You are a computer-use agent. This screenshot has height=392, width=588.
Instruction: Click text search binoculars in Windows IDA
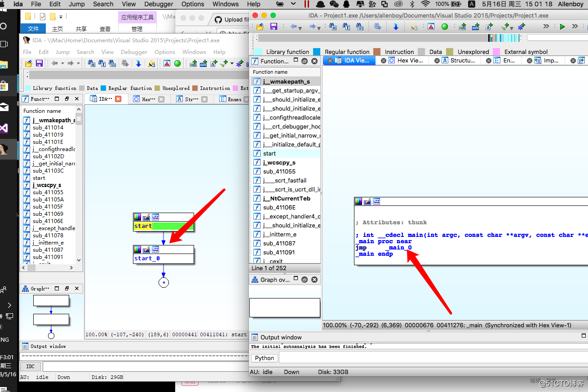click(x=102, y=63)
